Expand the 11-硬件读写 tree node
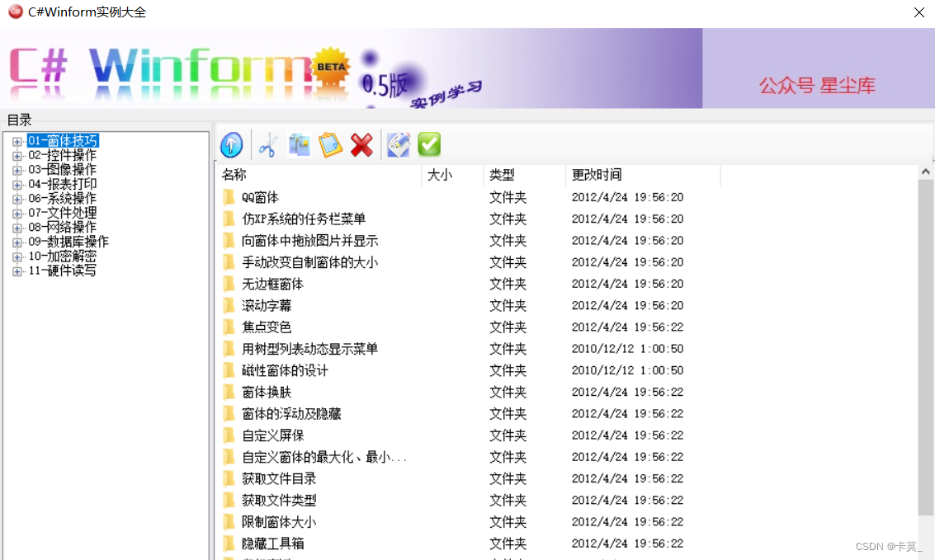Image resolution: width=935 pixels, height=560 pixels. click(x=17, y=271)
